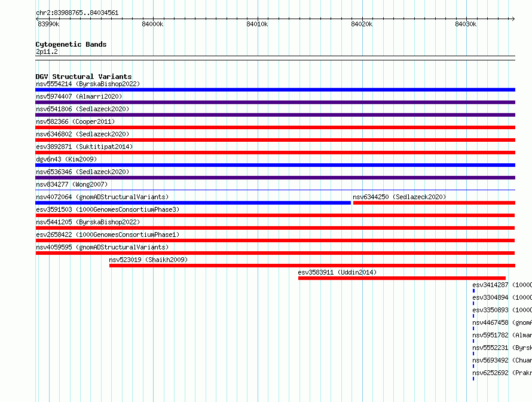Screen dimensions: 532x402
Task: Click the nsv523019 red variant bar
Action: [x=312, y=266]
